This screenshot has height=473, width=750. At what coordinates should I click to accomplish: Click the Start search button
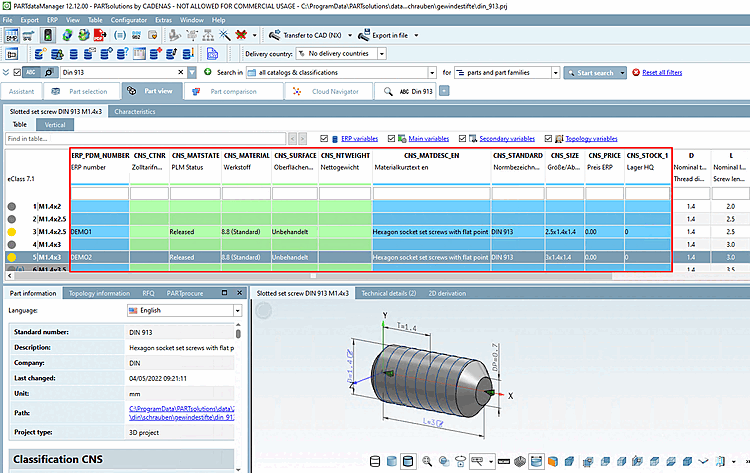tap(591, 73)
